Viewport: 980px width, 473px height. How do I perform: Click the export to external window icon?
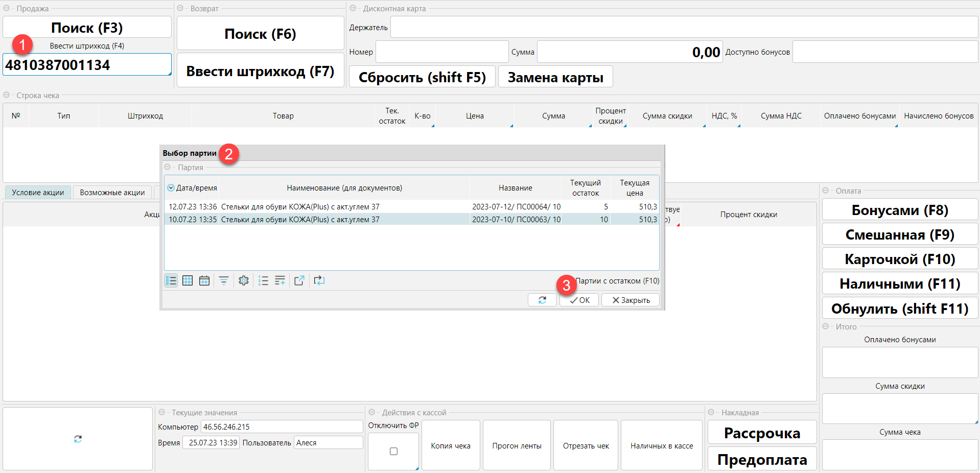point(299,280)
